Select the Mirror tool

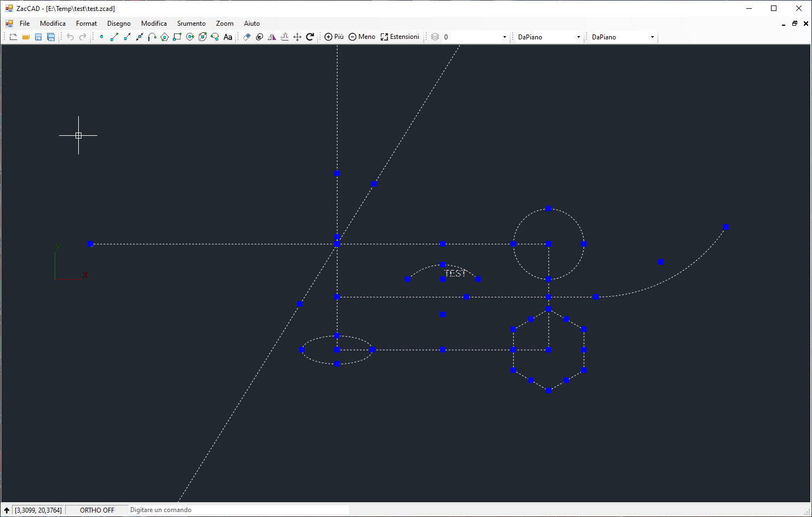[272, 37]
